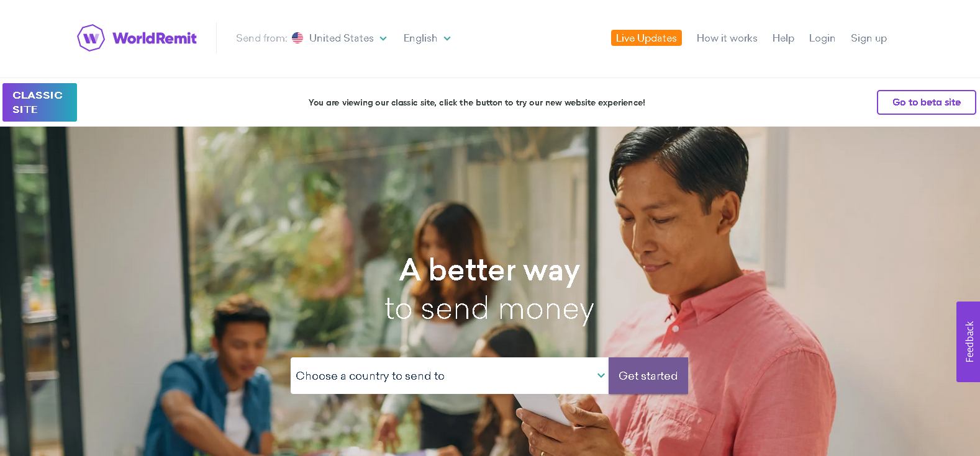Click the United States flag icon

[x=297, y=38]
